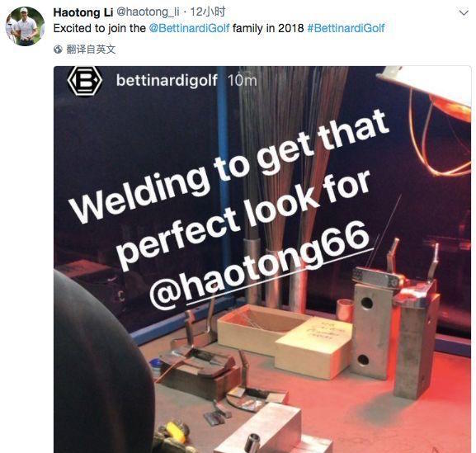Click the 翻译自英文 translate text

pyautogui.click(x=91, y=50)
